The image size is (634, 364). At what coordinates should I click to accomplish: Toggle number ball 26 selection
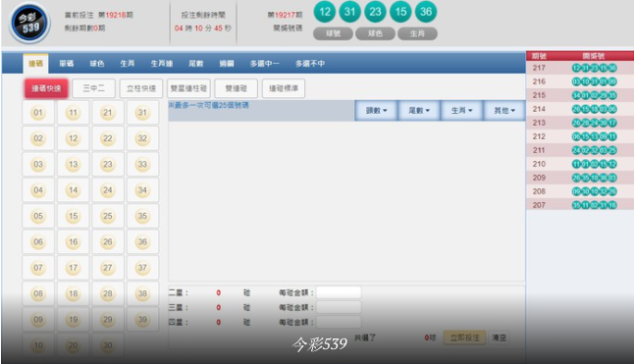point(108,241)
